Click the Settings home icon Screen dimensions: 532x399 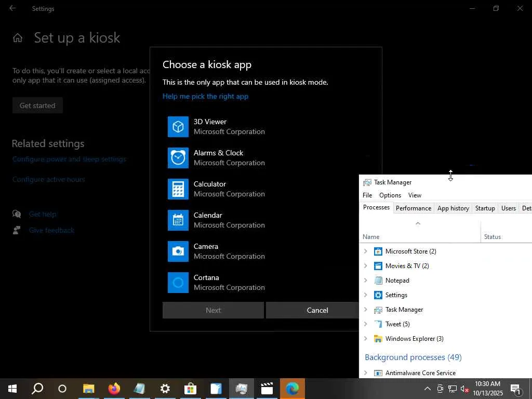(x=18, y=37)
